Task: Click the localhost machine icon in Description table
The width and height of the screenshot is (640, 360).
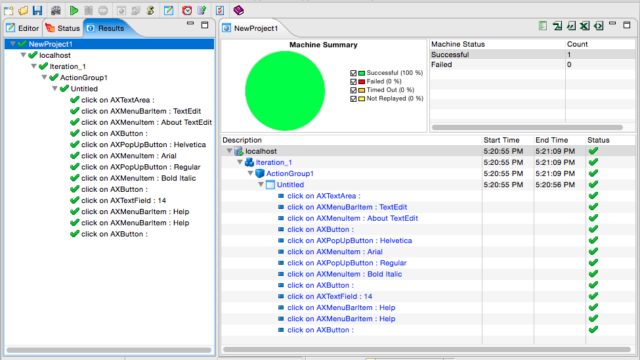Action: (x=239, y=151)
